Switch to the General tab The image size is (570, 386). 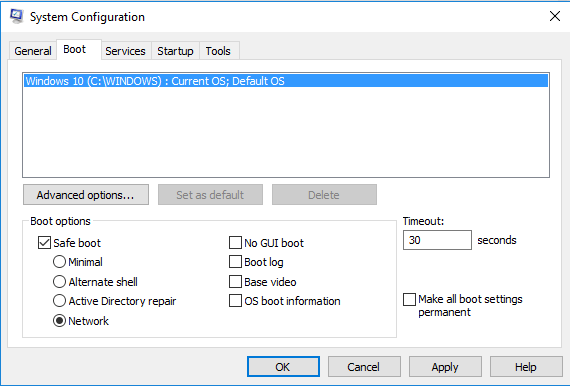click(33, 51)
